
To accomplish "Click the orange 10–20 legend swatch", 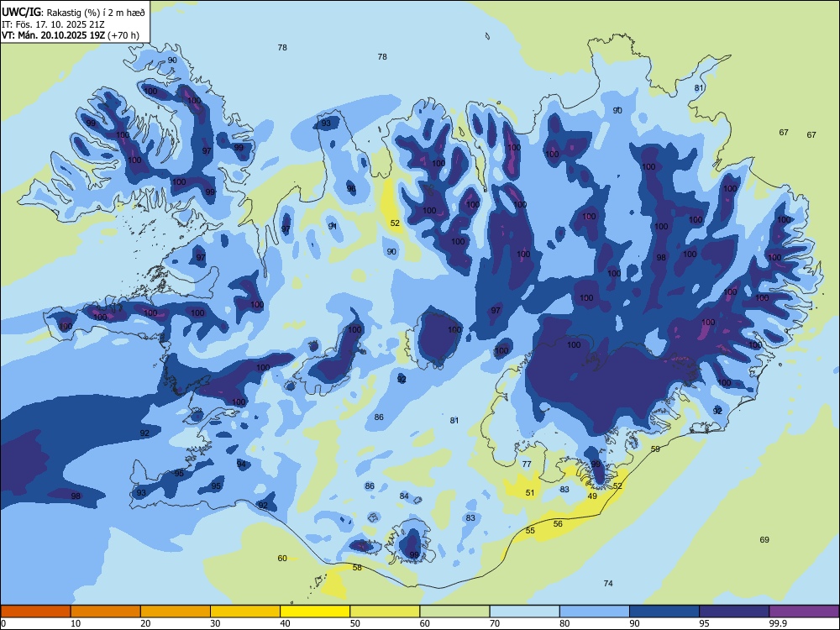I will point(106,612).
